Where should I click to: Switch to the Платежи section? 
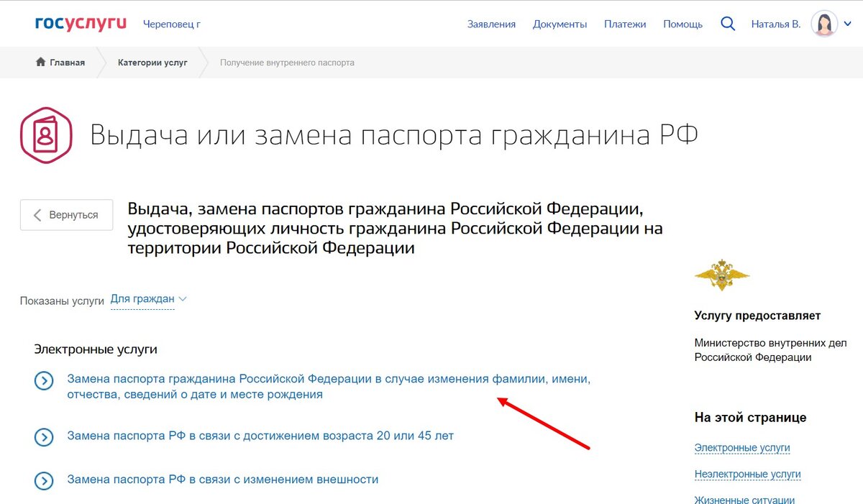625,24
